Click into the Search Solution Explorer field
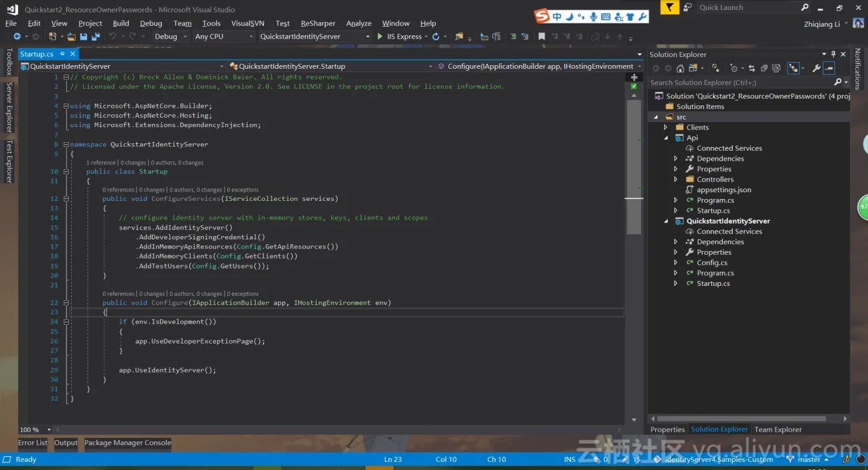 [740, 82]
